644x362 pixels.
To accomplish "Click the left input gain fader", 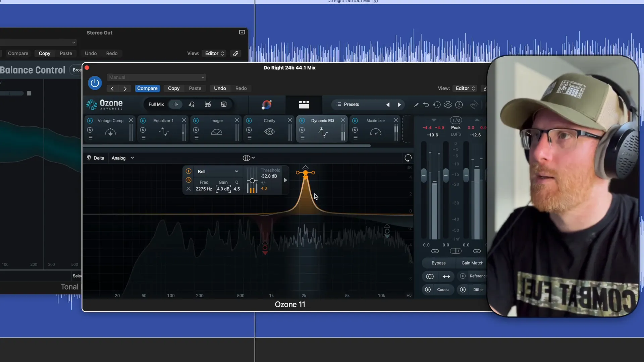I will [424, 175].
